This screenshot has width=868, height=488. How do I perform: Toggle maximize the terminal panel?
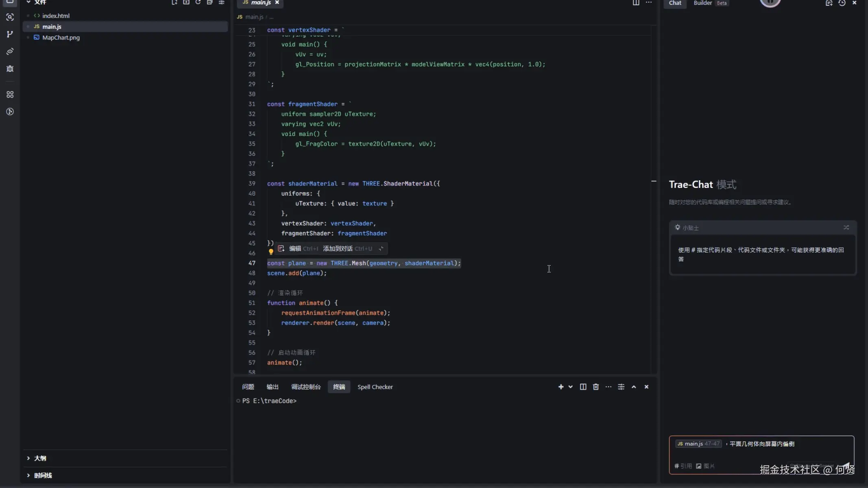(633, 387)
